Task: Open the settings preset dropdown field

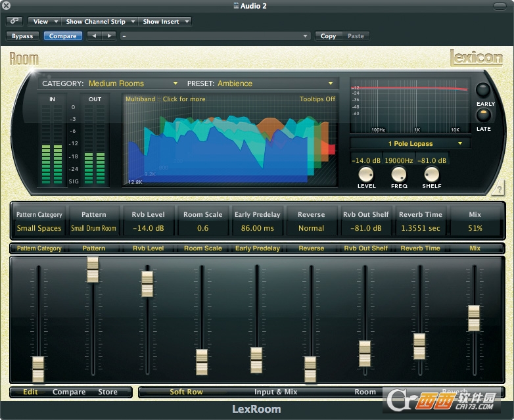Action: (215, 35)
